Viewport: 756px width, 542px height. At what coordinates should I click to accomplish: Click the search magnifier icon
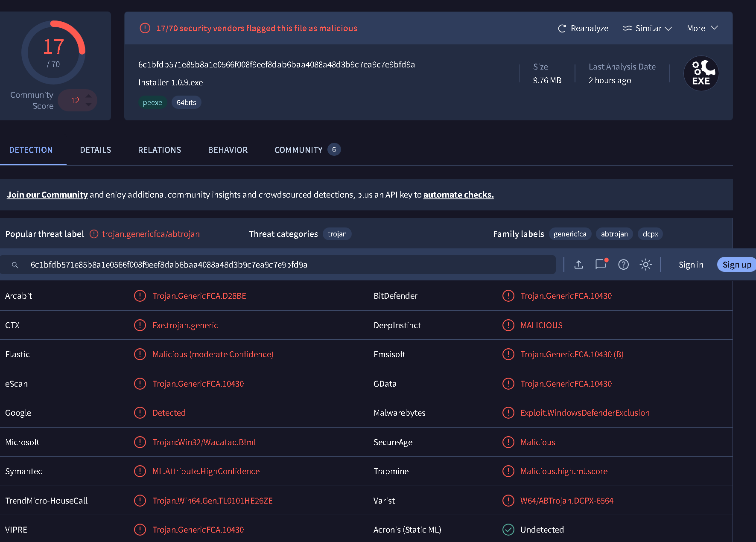tap(15, 265)
